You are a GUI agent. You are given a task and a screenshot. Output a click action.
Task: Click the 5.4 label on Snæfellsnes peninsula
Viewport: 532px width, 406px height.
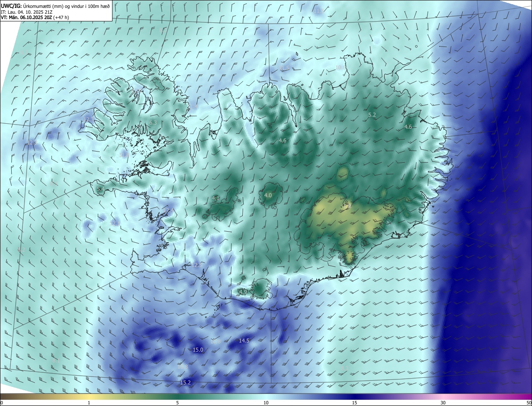click(x=101, y=189)
